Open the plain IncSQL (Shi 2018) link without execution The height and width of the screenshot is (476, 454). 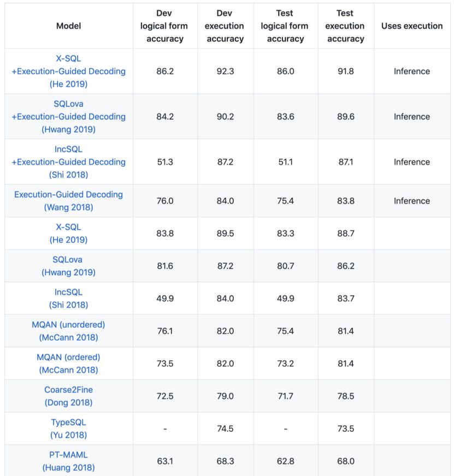coord(68,298)
